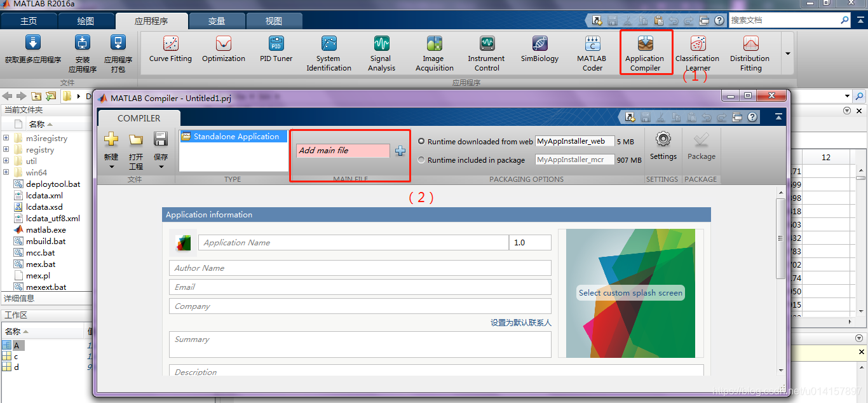Select variable A in the workspace

tap(17, 345)
